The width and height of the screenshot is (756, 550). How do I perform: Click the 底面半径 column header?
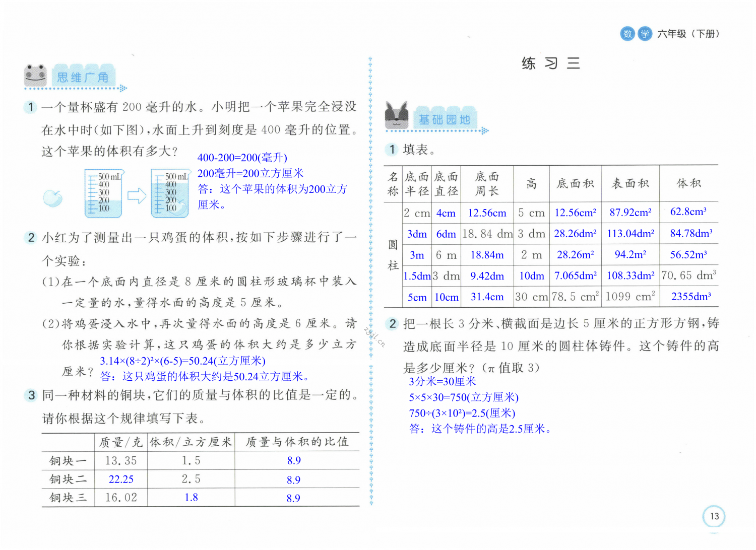pyautogui.click(x=417, y=183)
